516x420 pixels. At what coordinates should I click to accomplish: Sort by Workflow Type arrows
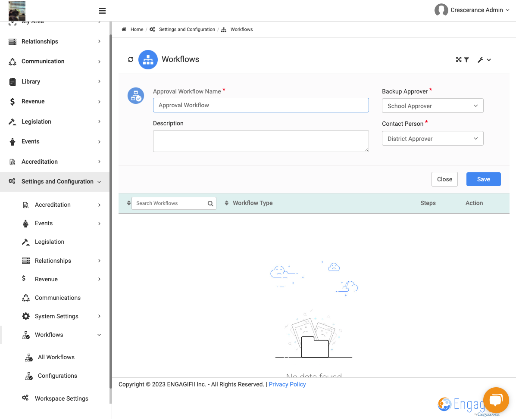click(226, 203)
